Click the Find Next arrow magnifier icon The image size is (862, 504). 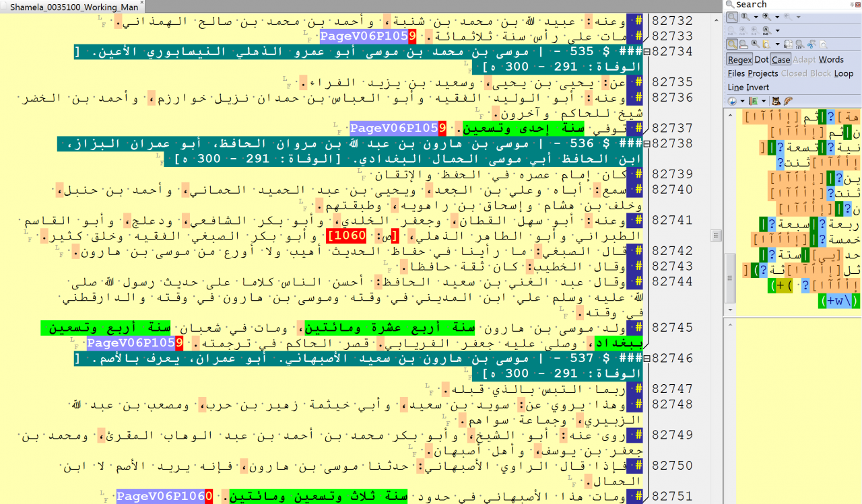coord(766,17)
